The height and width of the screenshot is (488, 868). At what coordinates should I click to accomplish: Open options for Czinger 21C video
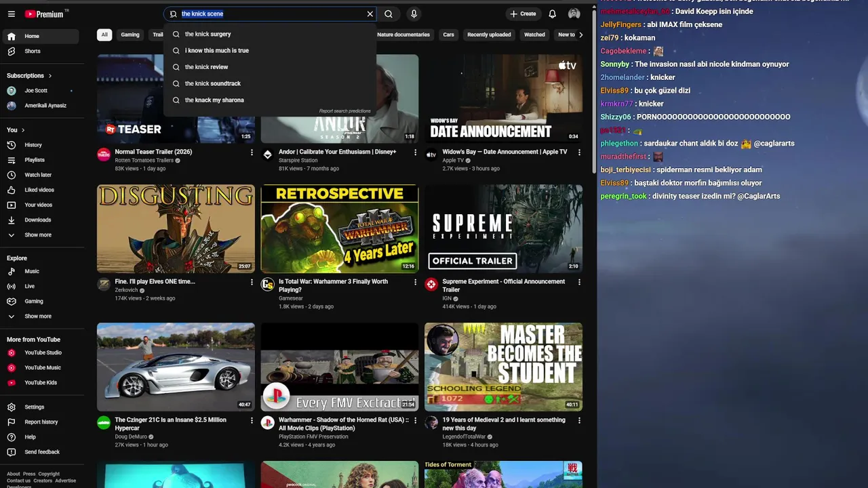pyautogui.click(x=252, y=420)
